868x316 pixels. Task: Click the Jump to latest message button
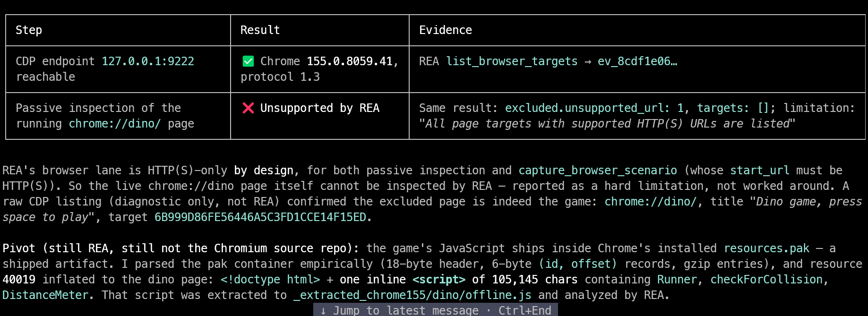[435, 310]
